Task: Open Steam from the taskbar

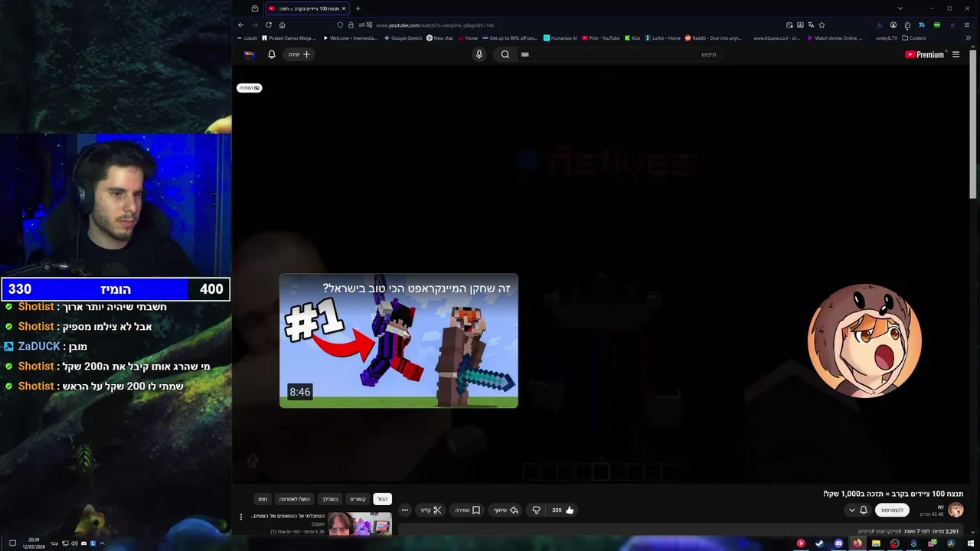Action: (819, 543)
